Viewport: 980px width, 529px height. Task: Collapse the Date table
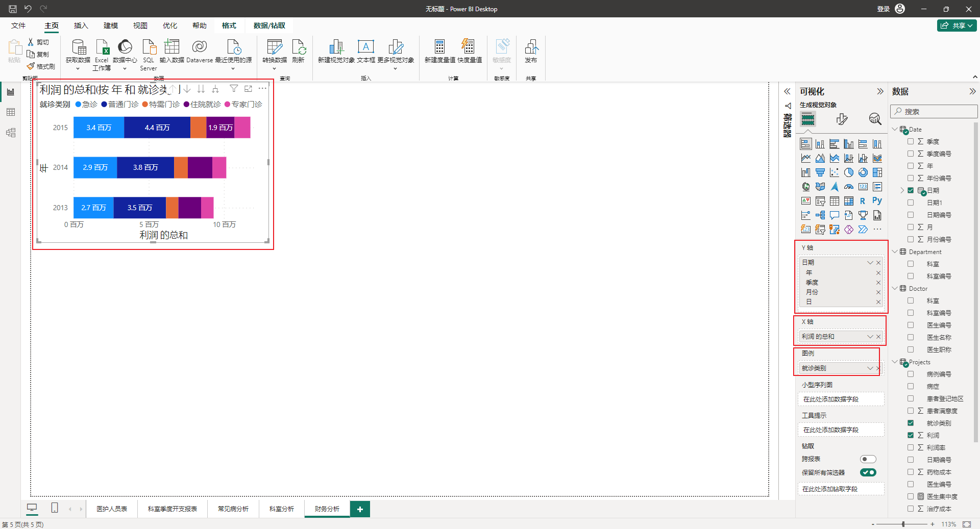895,129
